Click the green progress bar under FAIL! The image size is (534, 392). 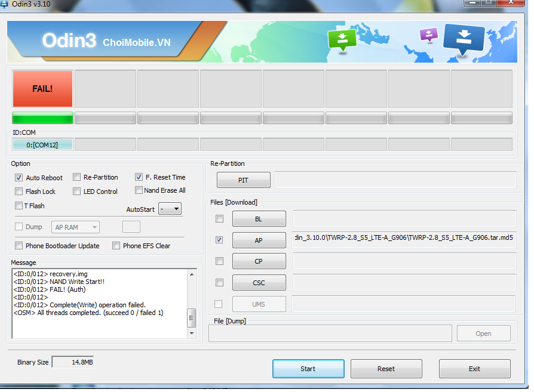coord(42,118)
